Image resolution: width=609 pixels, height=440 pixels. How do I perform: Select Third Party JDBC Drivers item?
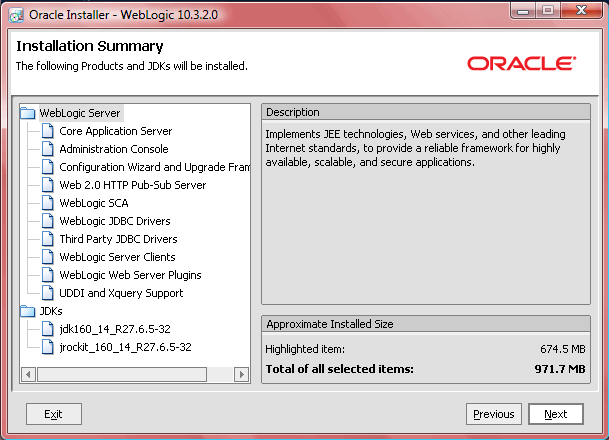(118, 239)
